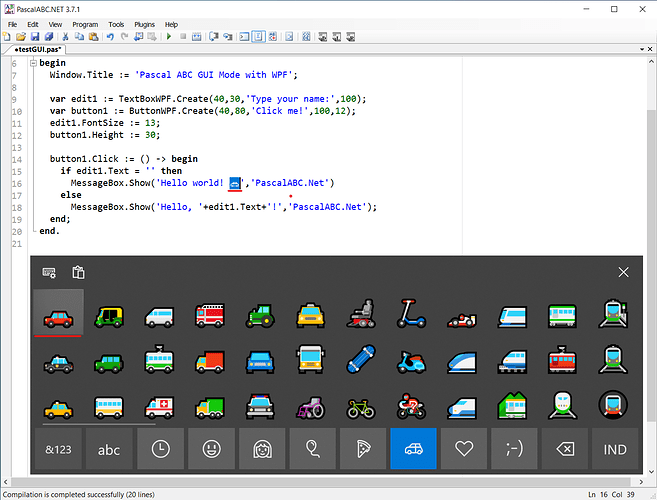Insert manual wheelchair emoji
Image resolution: width=657 pixels, height=500 pixels.
[310, 407]
